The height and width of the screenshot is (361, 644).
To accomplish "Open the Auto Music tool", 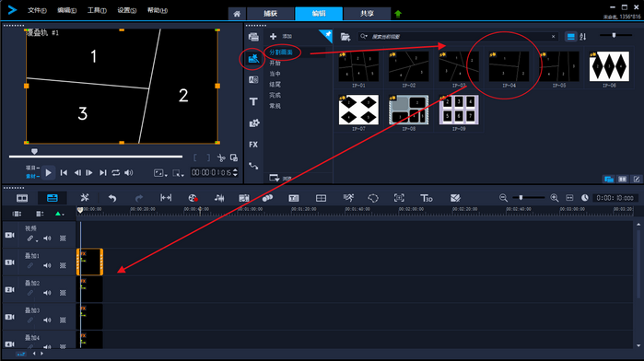I will coord(244,198).
